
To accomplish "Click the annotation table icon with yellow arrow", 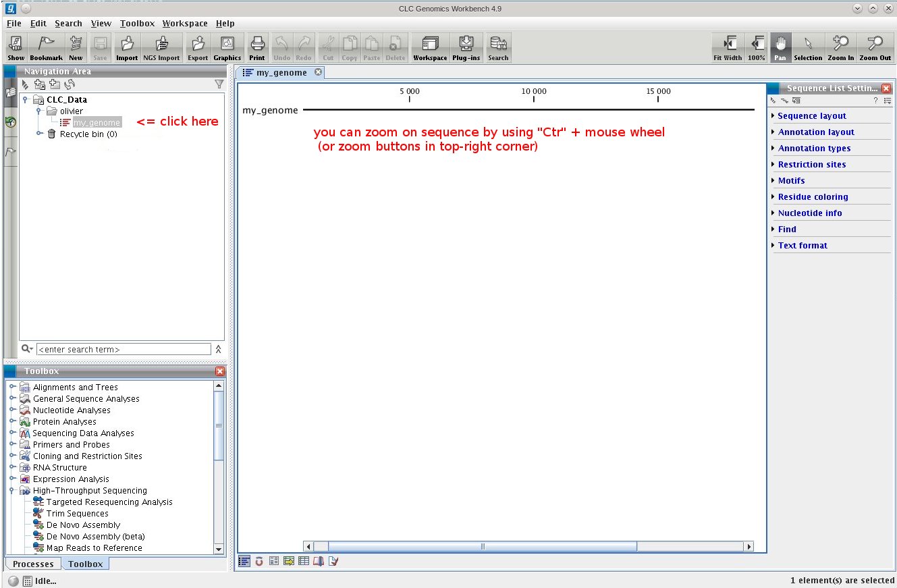I will pyautogui.click(x=289, y=561).
